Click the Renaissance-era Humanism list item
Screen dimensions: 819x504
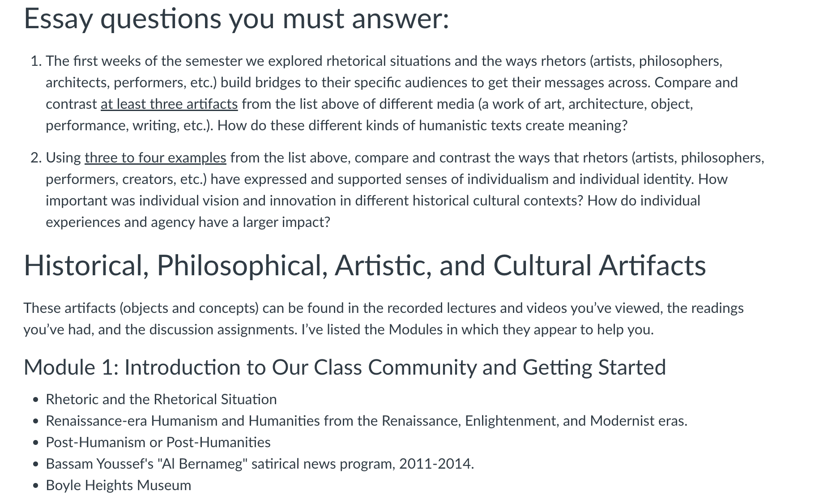(367, 421)
